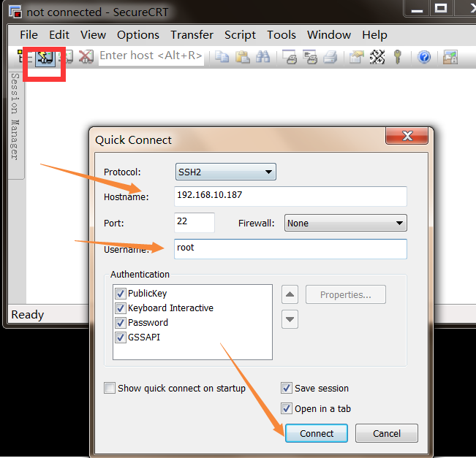Open the Window menu
This screenshot has width=476, height=458.
pyautogui.click(x=329, y=35)
